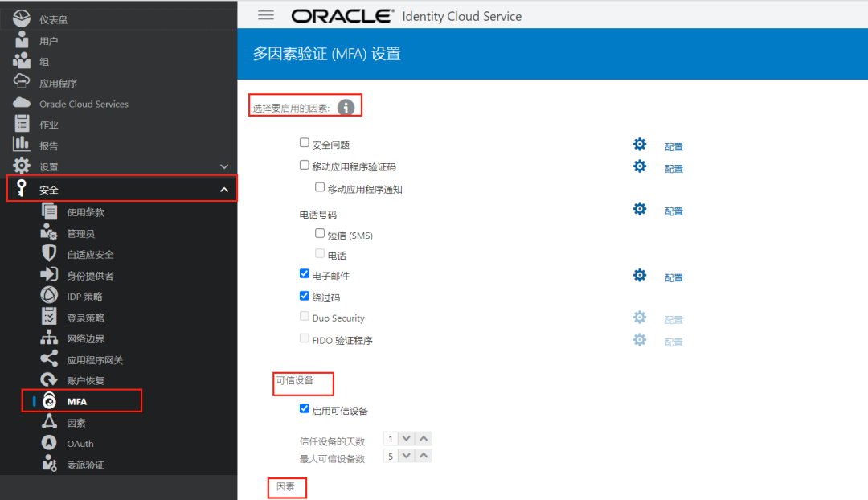Click the gear icon for 电话号码
Viewport: 868px width, 500px height.
click(x=640, y=209)
